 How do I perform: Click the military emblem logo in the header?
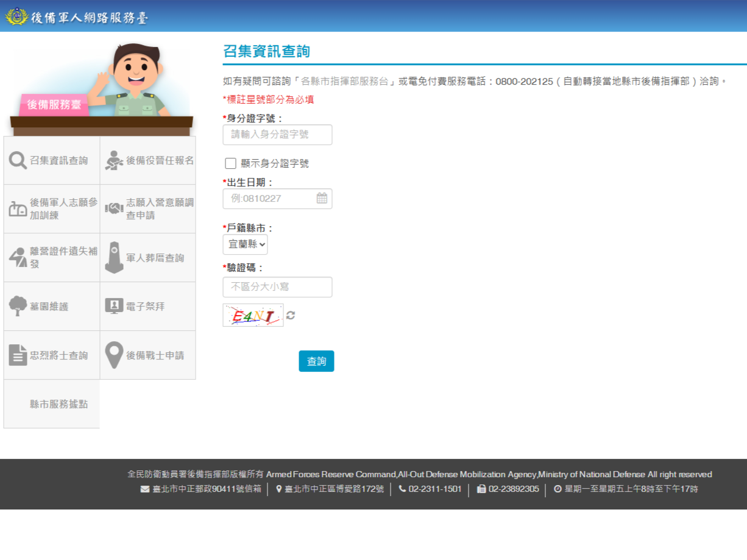pos(17,18)
